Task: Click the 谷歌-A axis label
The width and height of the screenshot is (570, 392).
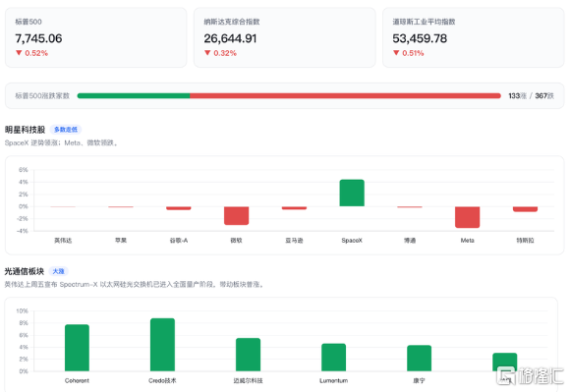Action: (179, 241)
